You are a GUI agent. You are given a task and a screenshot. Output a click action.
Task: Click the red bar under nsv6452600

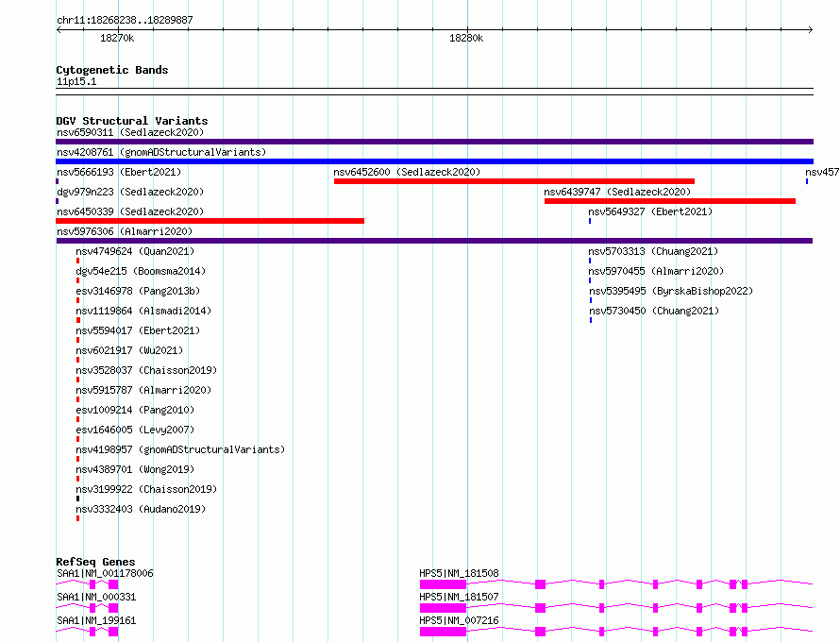coord(514,181)
